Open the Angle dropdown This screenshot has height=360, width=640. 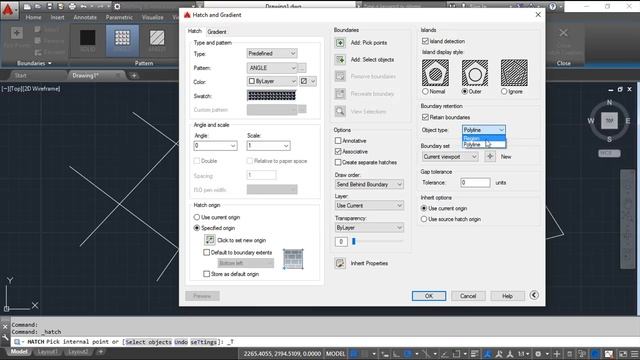216,146
